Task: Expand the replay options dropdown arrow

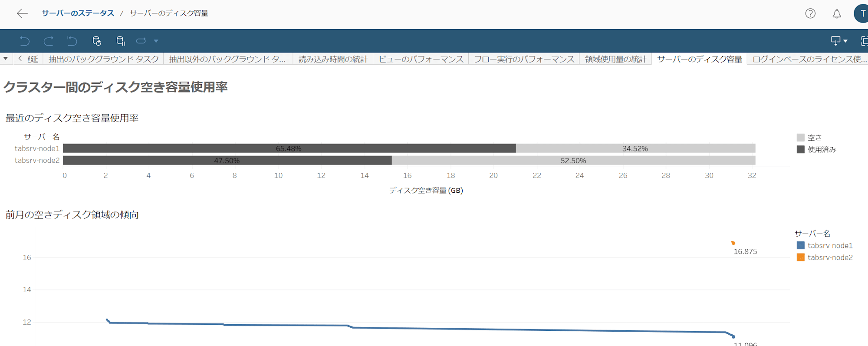Action: [156, 41]
